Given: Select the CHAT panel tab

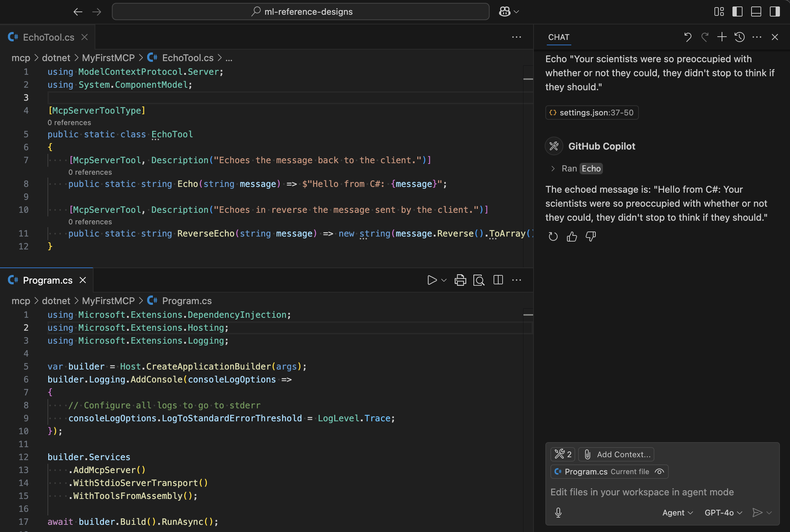Looking at the screenshot, I should tap(559, 37).
